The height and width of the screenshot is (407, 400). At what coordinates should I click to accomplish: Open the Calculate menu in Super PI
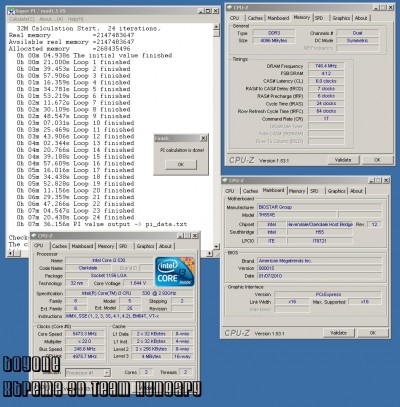tap(22, 19)
